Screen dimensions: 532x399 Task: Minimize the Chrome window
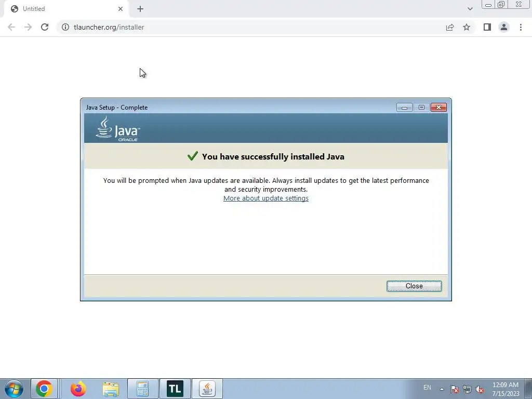(x=488, y=5)
